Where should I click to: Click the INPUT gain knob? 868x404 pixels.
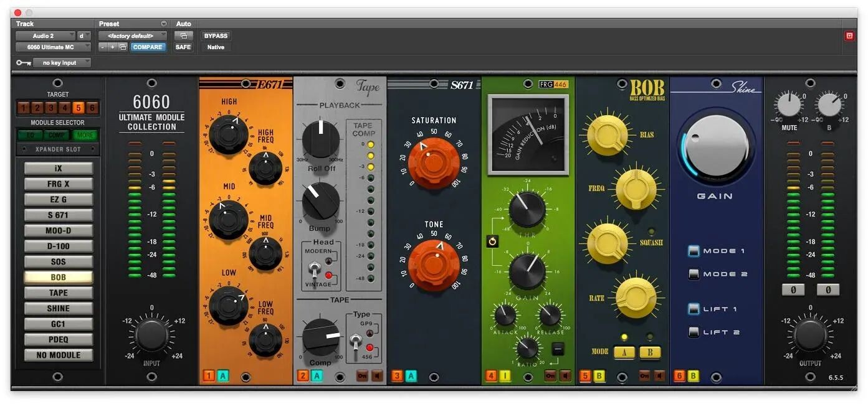click(151, 334)
